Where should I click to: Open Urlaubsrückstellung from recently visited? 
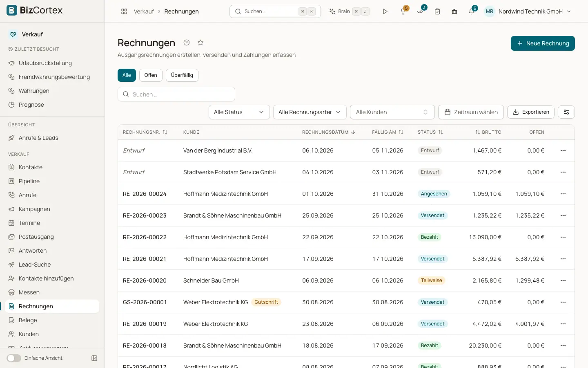click(x=52, y=63)
